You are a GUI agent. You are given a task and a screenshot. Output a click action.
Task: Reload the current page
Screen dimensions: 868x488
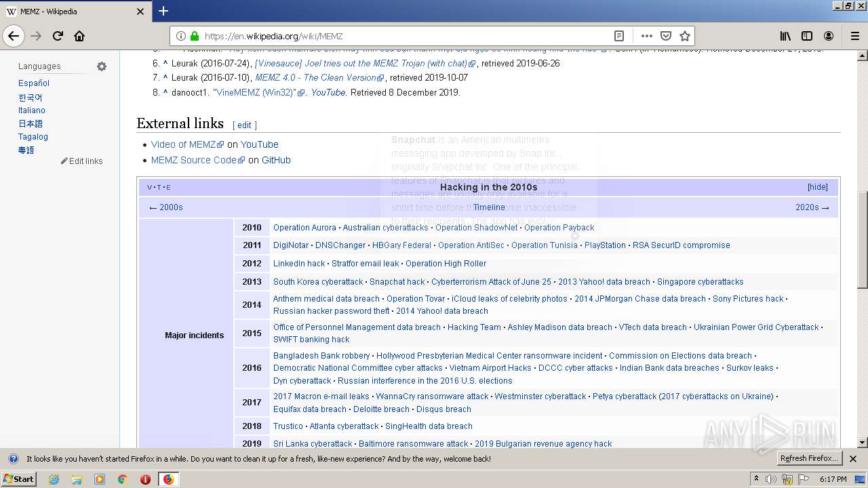pos(58,36)
